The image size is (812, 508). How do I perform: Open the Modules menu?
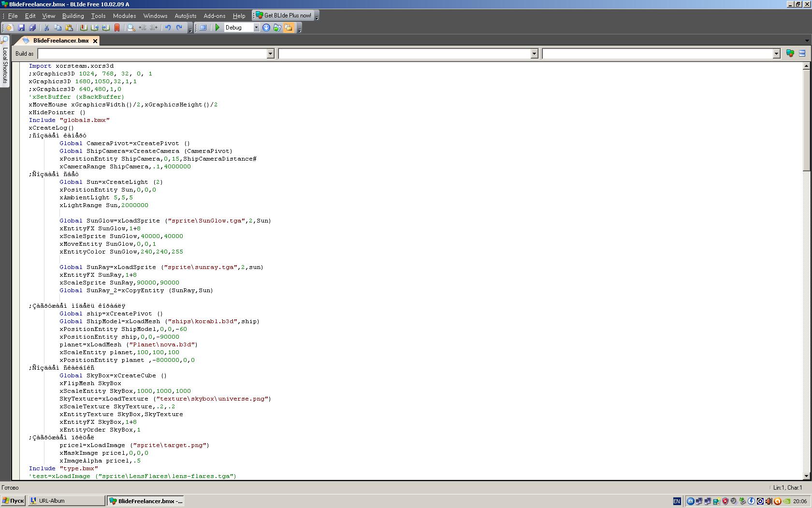click(x=124, y=15)
